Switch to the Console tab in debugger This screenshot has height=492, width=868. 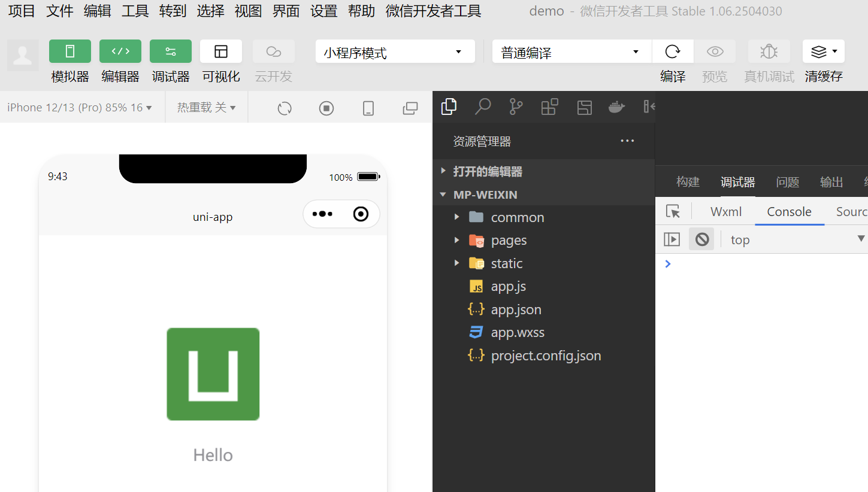pyautogui.click(x=789, y=211)
